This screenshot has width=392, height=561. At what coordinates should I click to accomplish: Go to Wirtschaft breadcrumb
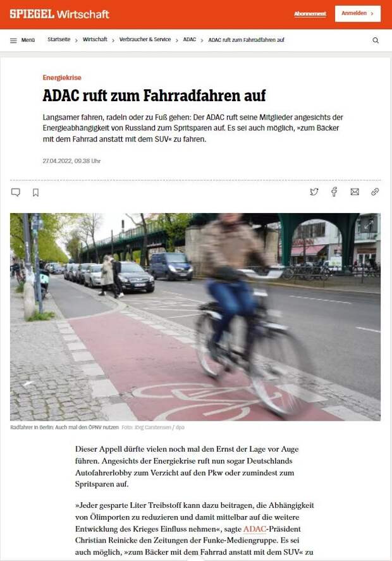(x=95, y=39)
